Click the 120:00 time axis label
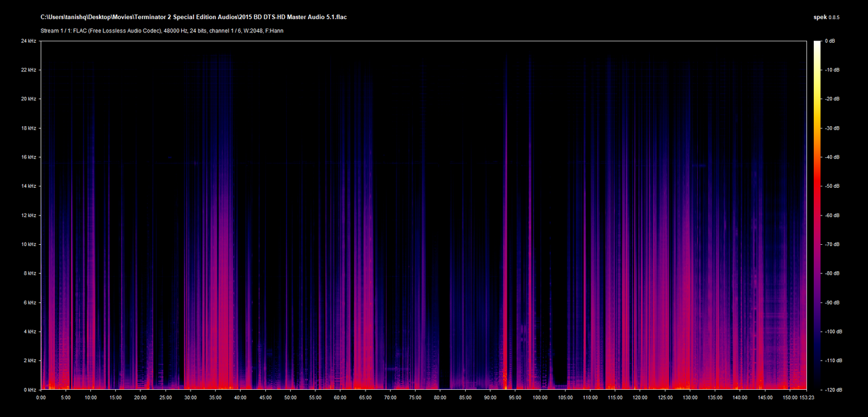 [x=640, y=398]
